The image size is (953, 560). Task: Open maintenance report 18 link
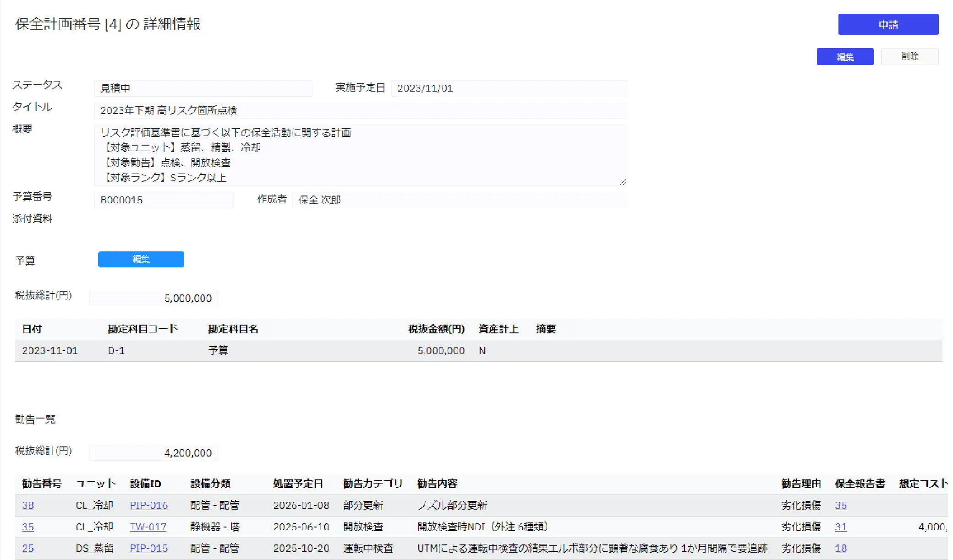click(840, 549)
